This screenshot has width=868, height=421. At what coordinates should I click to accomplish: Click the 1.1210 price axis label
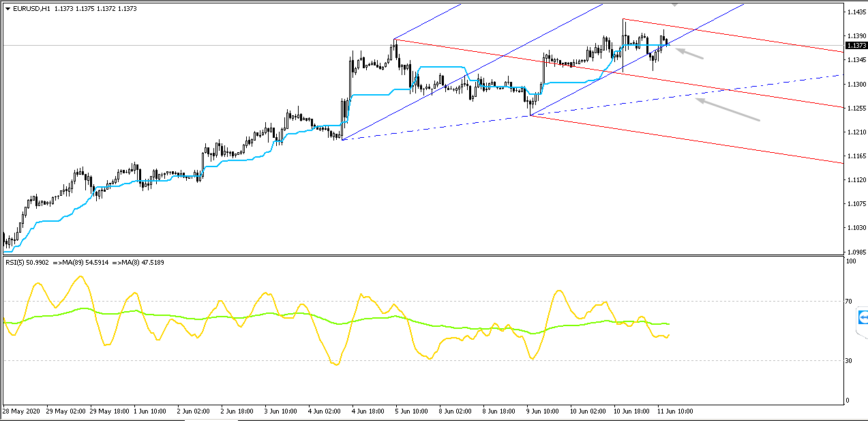point(856,132)
